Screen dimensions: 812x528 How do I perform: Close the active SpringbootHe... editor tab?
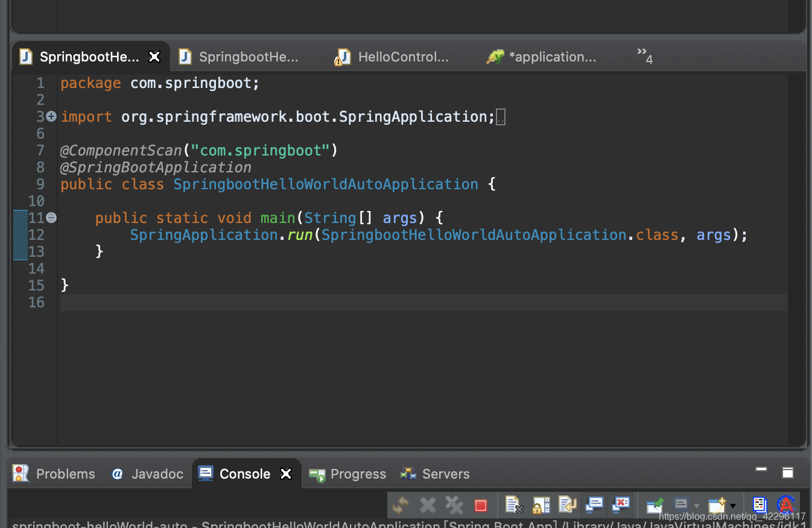click(154, 57)
